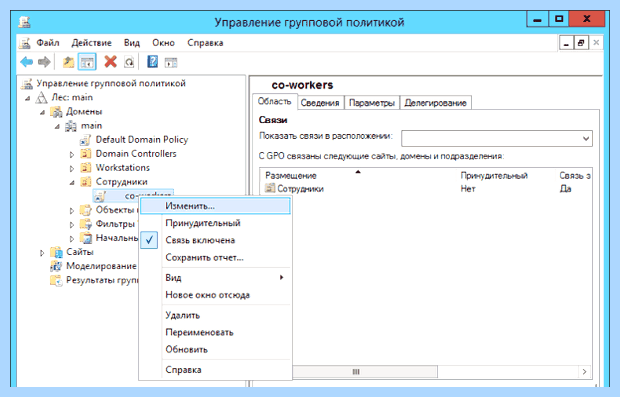
Task: Restore the inner MDI child window button
Action: click(x=581, y=43)
